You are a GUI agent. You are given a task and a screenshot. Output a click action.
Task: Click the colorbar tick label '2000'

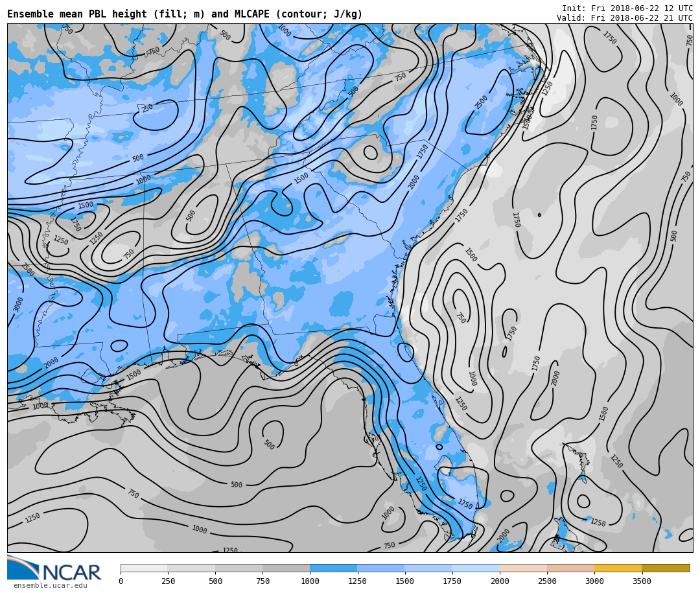pyautogui.click(x=500, y=581)
